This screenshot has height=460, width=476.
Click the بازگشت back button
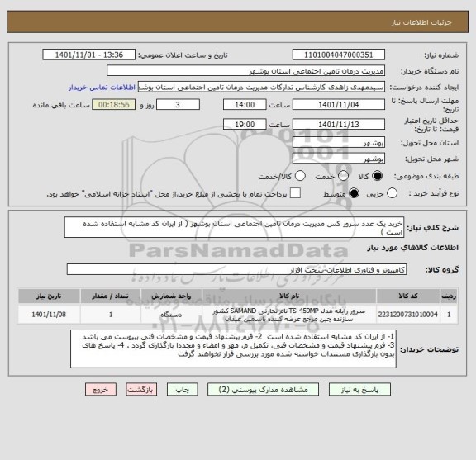point(141,390)
